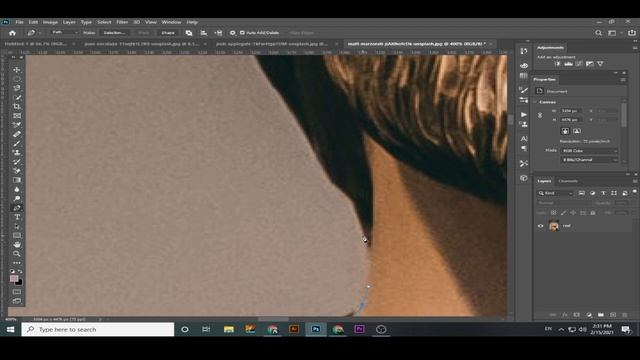Viewport: 640px width, 360px height.
Task: Select the Blur tool
Action: tap(17, 189)
